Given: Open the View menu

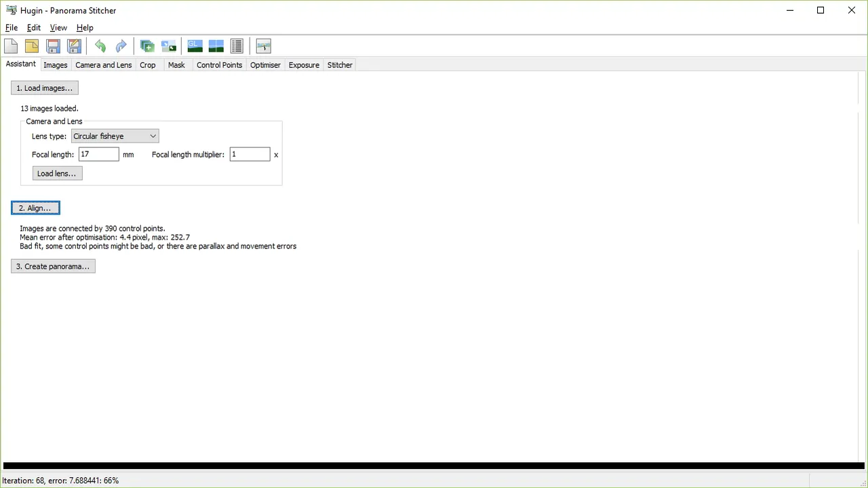Looking at the screenshot, I should coord(58,28).
